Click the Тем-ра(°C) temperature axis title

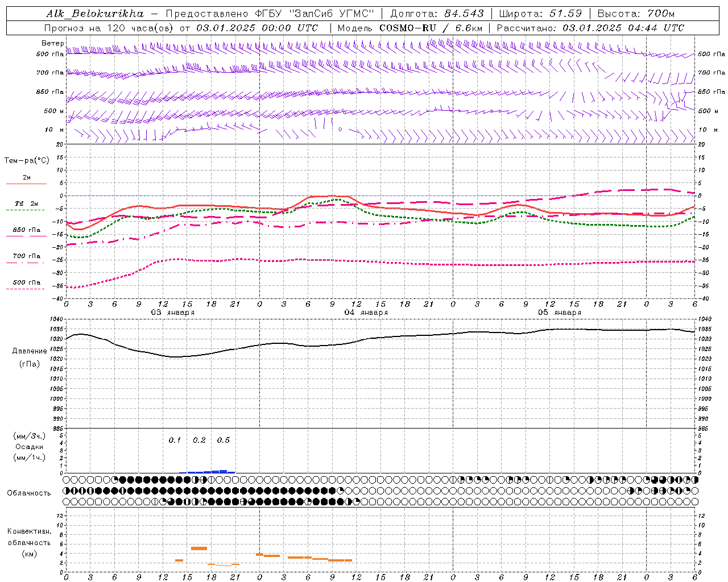(x=27, y=160)
